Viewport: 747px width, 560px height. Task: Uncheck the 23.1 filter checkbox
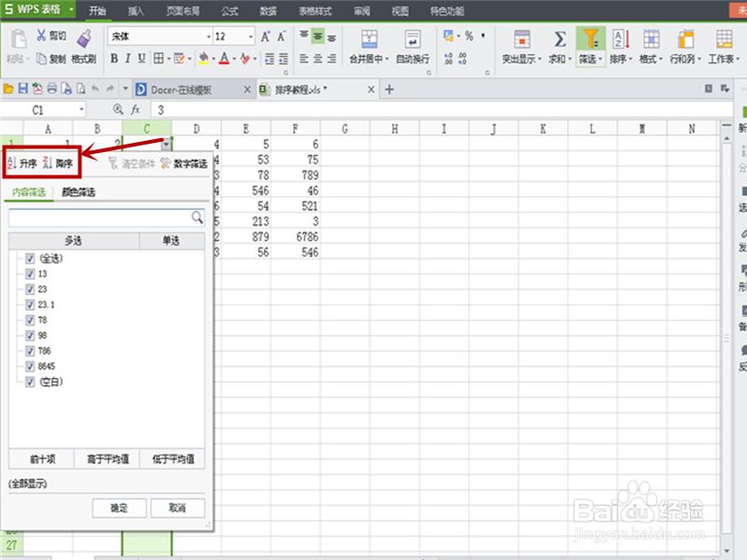tap(30, 305)
